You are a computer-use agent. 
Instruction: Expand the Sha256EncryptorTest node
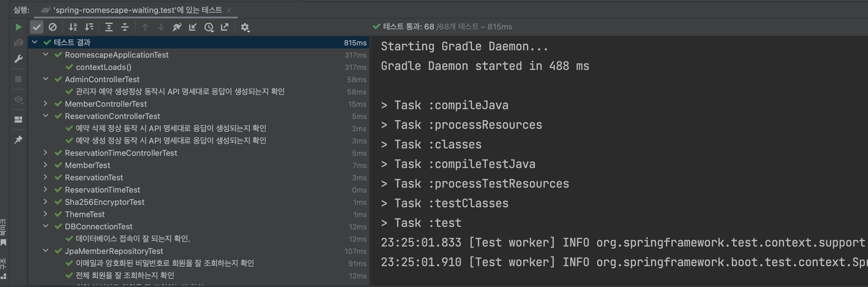pos(45,202)
